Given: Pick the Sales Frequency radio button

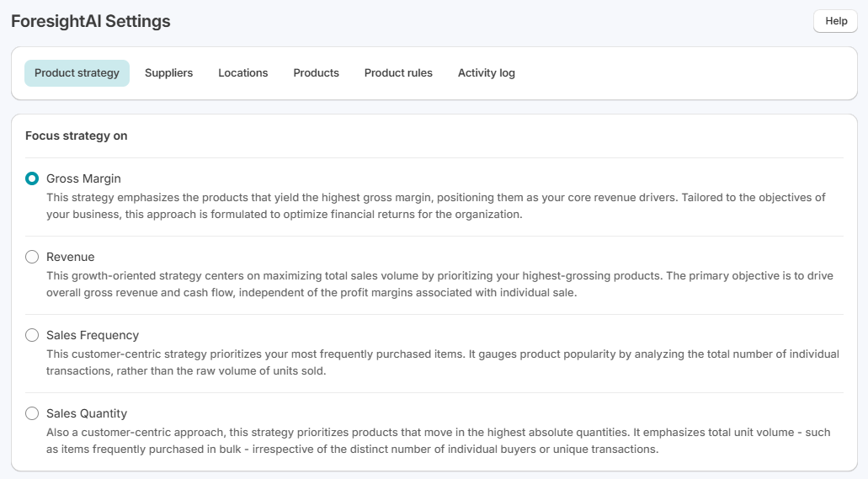Looking at the screenshot, I should [32, 335].
